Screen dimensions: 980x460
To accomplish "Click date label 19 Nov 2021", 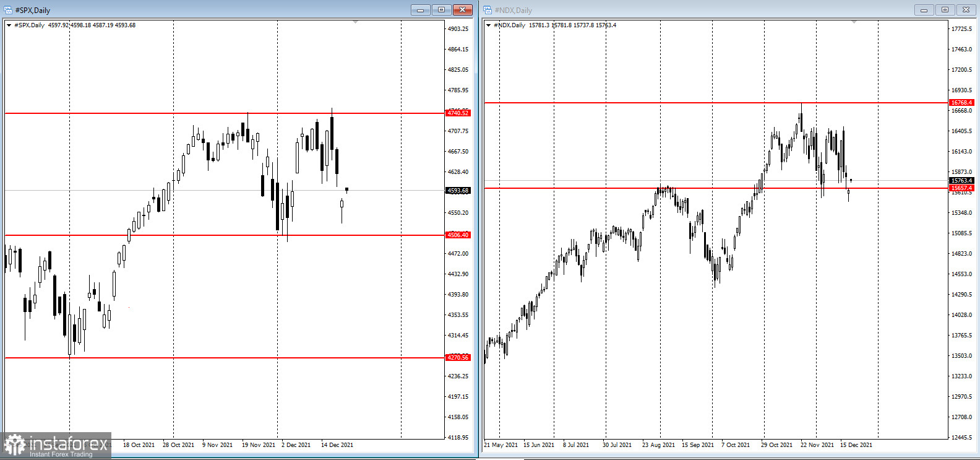I will coord(259,445).
